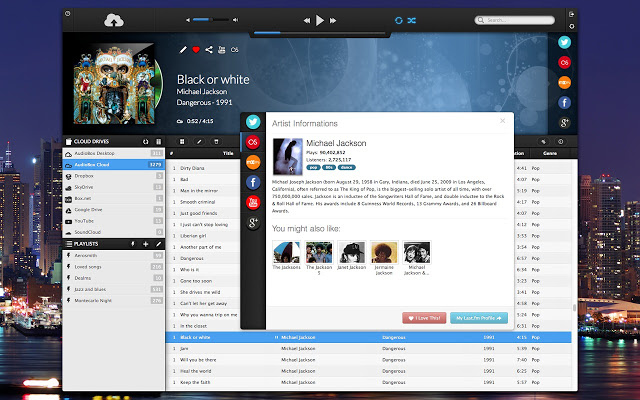Screen dimensions: 640x400
Task: Open 'My Last.fm Profile' button
Action: click(x=479, y=318)
